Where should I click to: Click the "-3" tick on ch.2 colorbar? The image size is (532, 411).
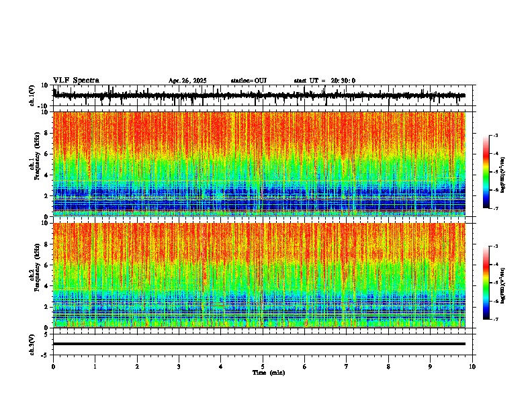point(496,246)
